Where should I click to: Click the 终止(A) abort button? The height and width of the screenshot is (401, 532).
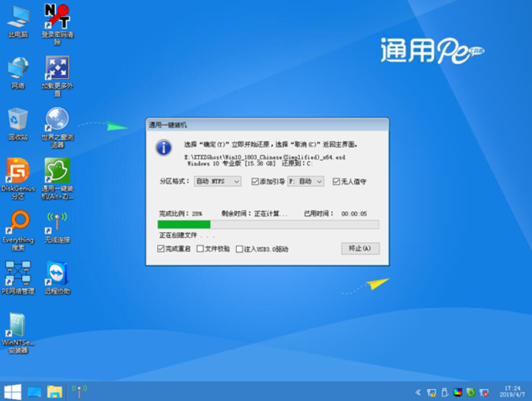pyautogui.click(x=360, y=248)
